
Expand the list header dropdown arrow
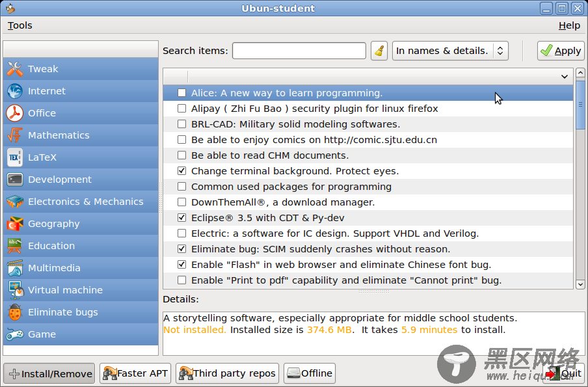(565, 77)
